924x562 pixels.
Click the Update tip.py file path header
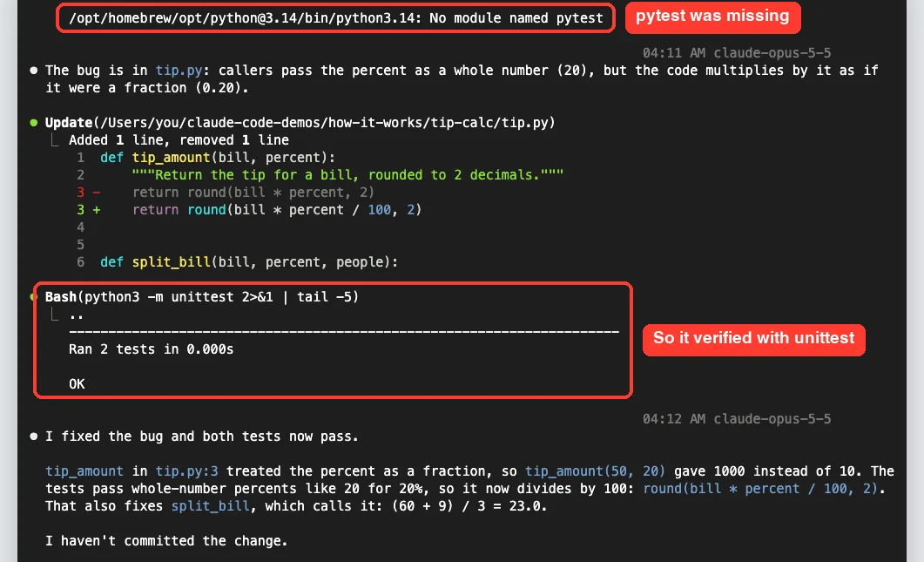click(x=300, y=123)
